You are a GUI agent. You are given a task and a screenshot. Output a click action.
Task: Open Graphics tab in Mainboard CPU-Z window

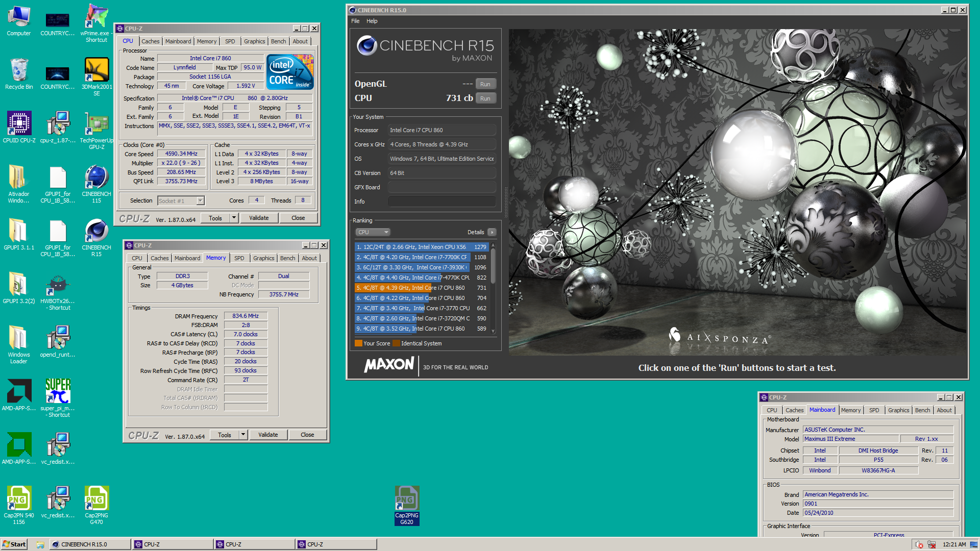coord(898,410)
